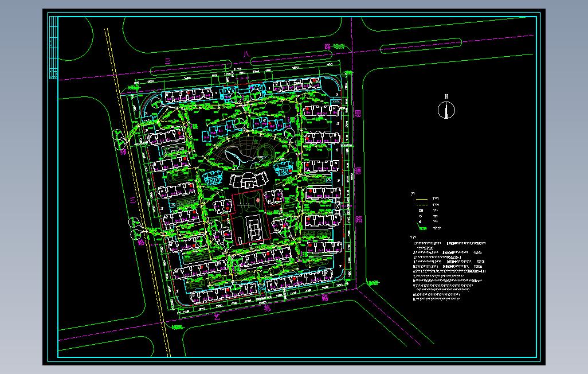Viewport: 588px width, 374px height.
Task: Select the 思 road label character
Action: pyautogui.click(x=358, y=114)
